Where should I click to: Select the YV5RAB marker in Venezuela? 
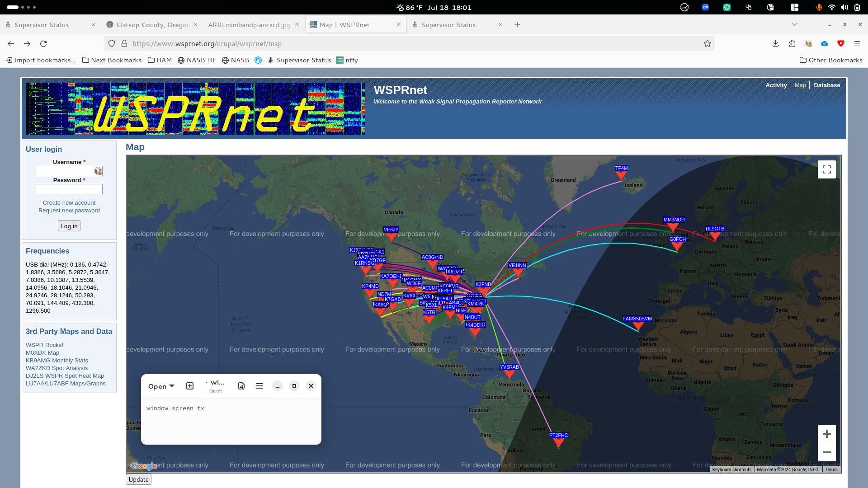[x=509, y=374]
